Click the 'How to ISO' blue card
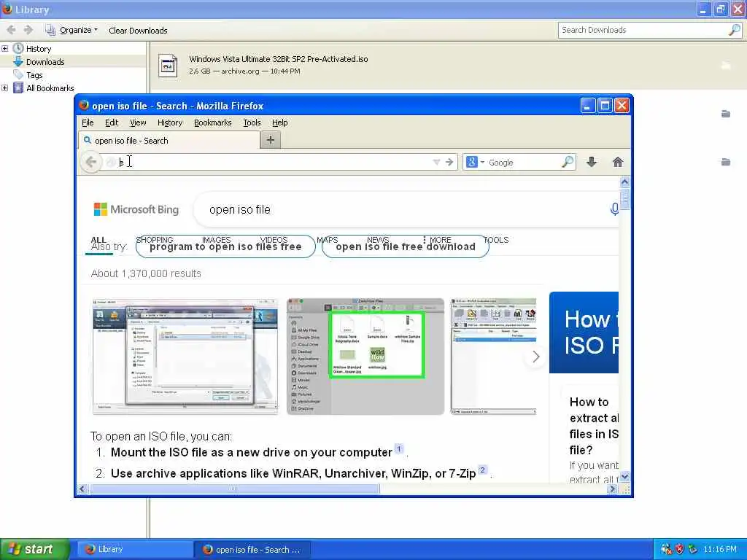Screen dimensions: 747x560 [584, 332]
